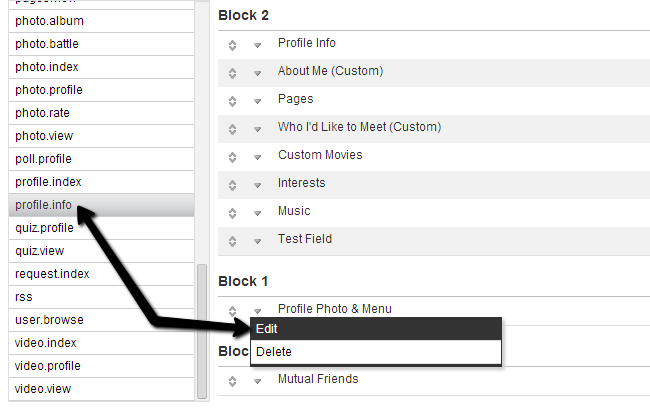Click the drag handle beside Custom Movies

[232, 156]
